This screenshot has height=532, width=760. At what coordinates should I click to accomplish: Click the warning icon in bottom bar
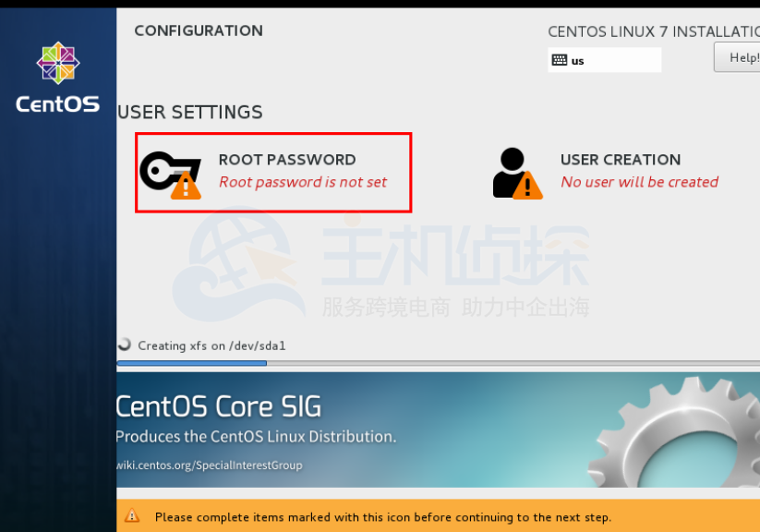coord(133,516)
